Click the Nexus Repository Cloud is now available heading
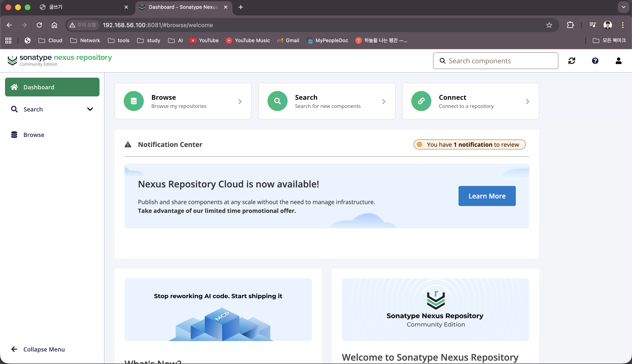The width and height of the screenshot is (632, 364). tap(228, 184)
